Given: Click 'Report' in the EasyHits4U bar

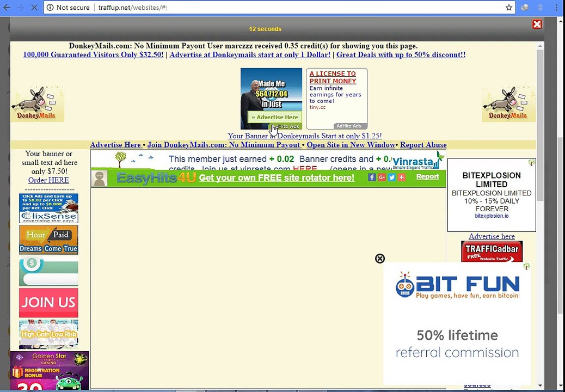Looking at the screenshot, I should click(427, 176).
